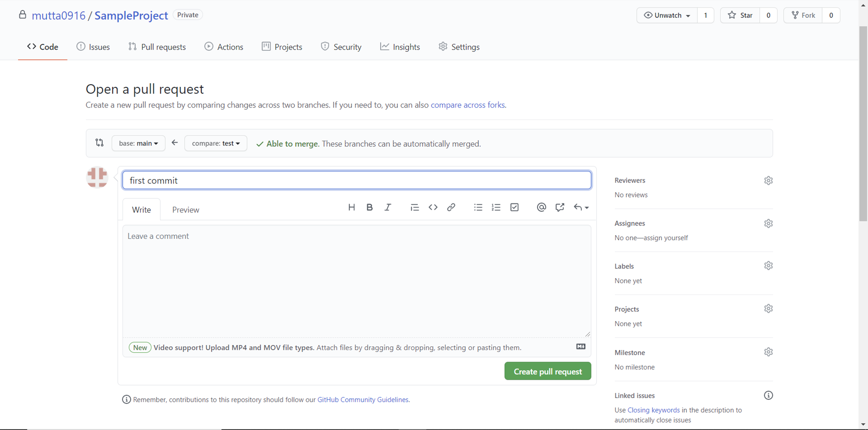Viewport: 868px width, 430px height.
Task: Fork the SampleProject repository
Action: [x=803, y=15]
